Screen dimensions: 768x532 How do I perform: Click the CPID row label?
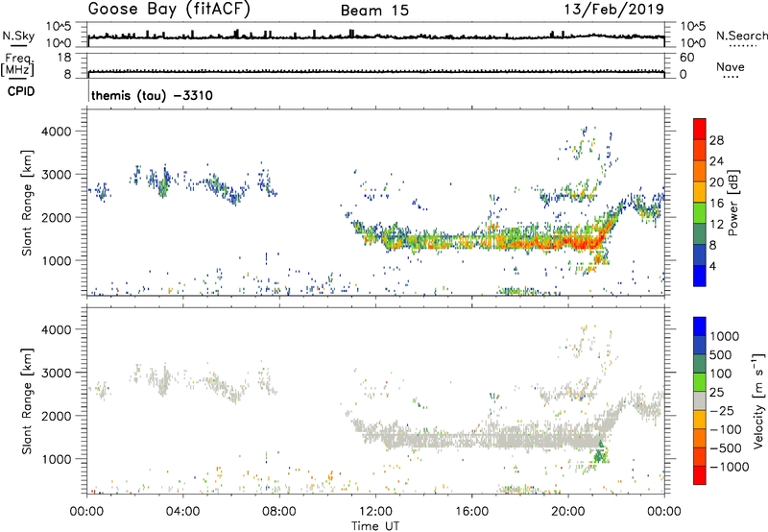click(x=21, y=91)
